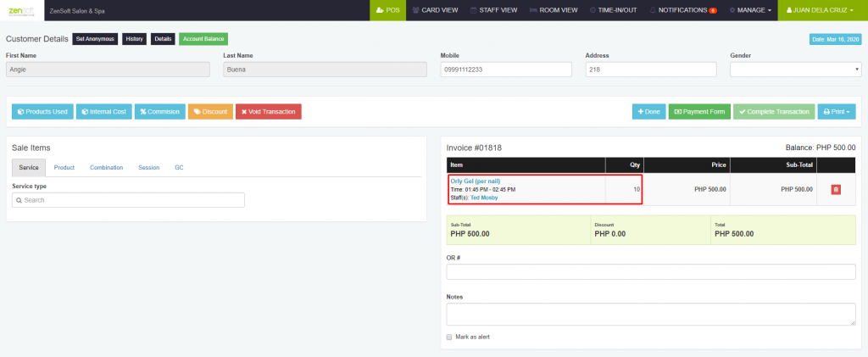The width and height of the screenshot is (868, 357).
Task: Open the Print dropdown button
Action: point(837,111)
